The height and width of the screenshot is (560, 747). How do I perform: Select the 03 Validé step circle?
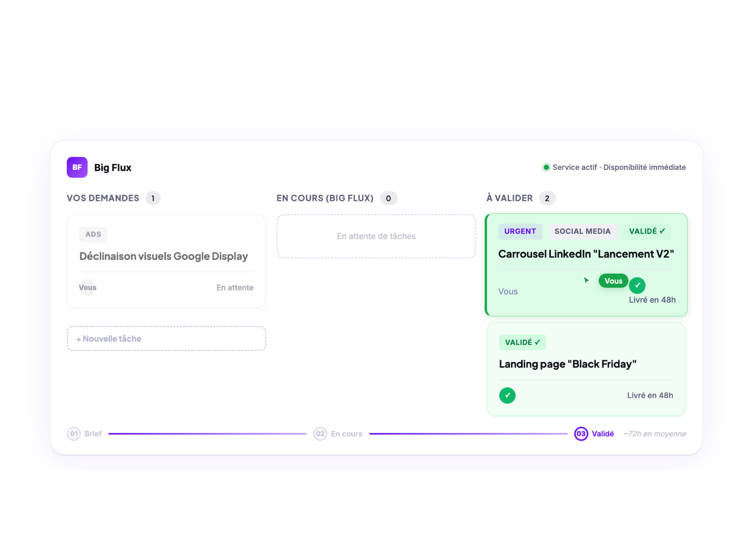point(581,434)
